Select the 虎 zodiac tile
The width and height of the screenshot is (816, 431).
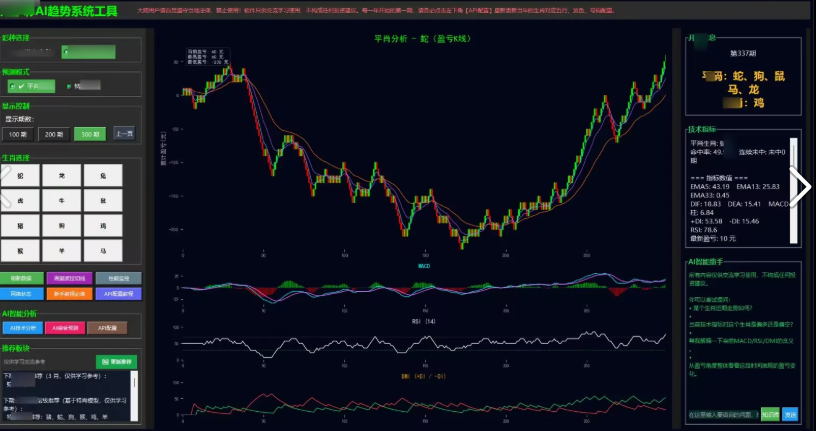click(20, 201)
